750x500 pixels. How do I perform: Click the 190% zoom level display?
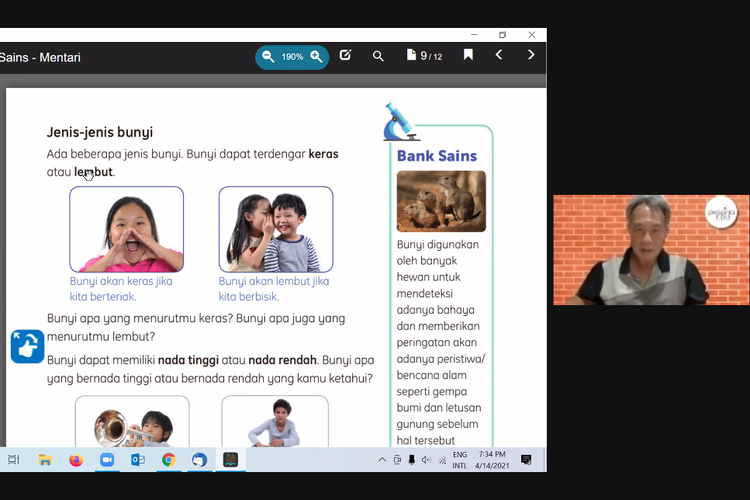[x=292, y=57]
